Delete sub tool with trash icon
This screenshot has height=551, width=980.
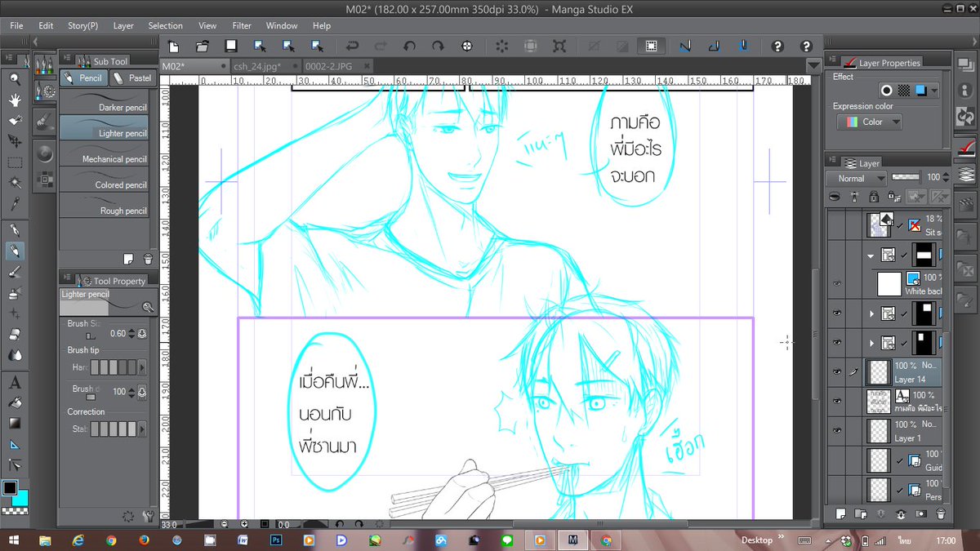(x=148, y=259)
